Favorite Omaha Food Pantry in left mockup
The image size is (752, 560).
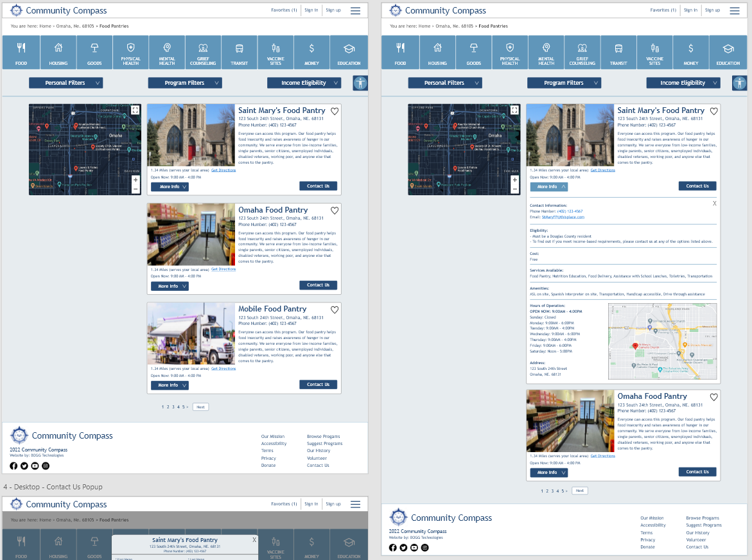[335, 211]
